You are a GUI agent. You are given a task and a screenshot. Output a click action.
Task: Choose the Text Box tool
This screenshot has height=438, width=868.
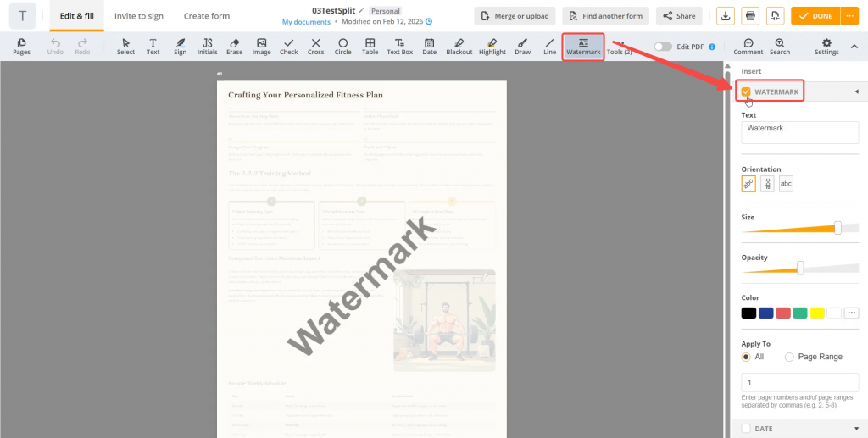(400, 47)
